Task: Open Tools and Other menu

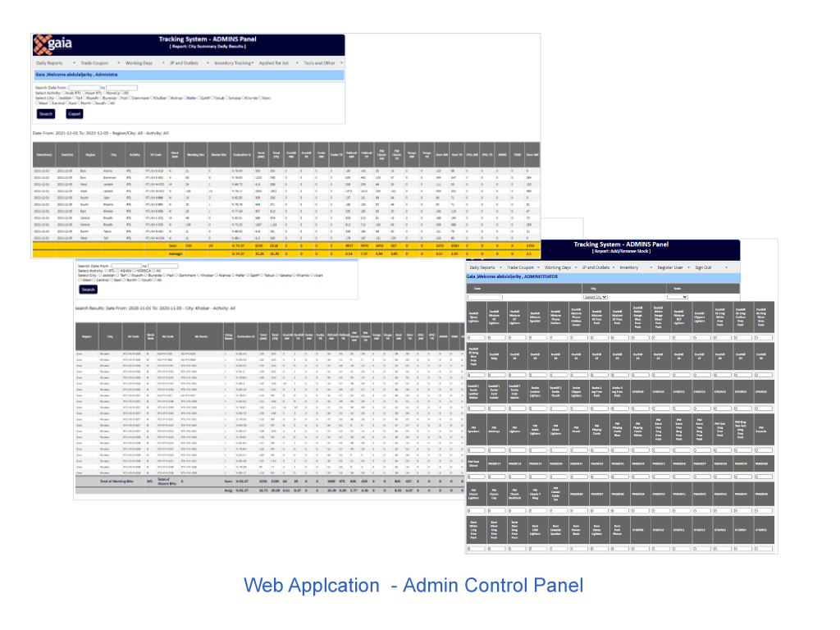Action: 323,63
